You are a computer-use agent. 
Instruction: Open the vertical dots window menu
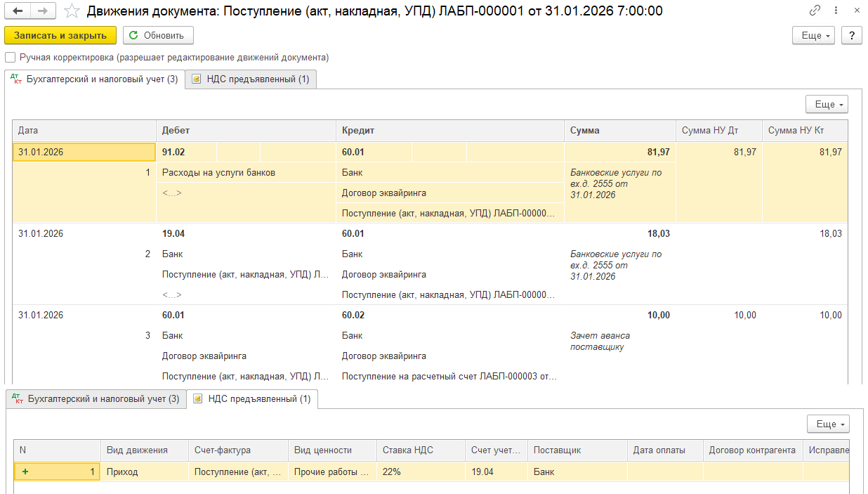(x=836, y=11)
